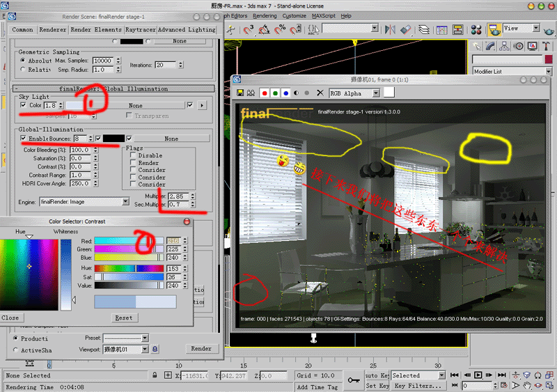This screenshot has width=557, height=392.
Task: Click Reset in the Color Selector
Action: [x=124, y=317]
